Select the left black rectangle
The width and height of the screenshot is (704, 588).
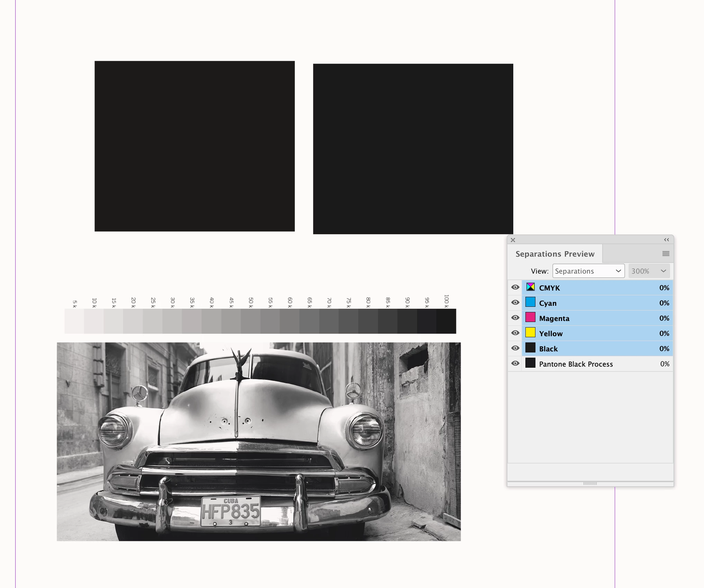pyautogui.click(x=195, y=146)
